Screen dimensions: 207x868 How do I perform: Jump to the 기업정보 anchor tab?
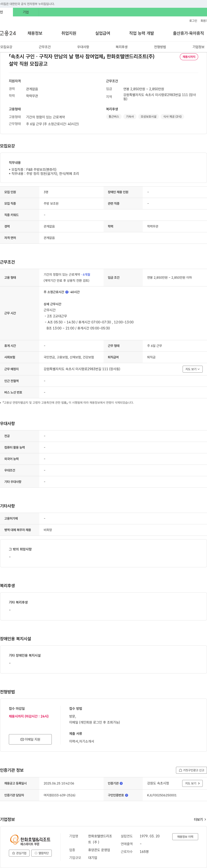coord(199,47)
